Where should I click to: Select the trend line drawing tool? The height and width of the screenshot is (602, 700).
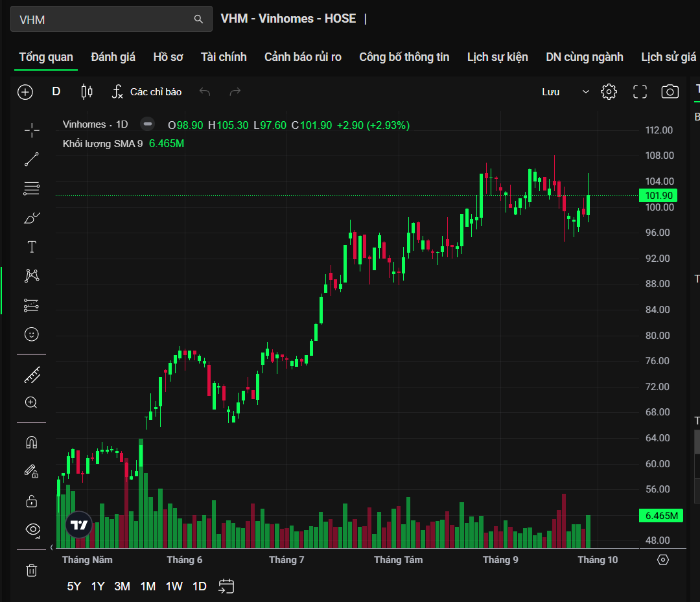pos(32,159)
